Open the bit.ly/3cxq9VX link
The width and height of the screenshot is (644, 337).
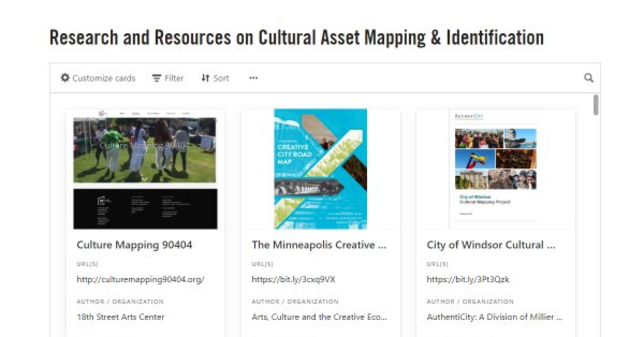tap(293, 279)
